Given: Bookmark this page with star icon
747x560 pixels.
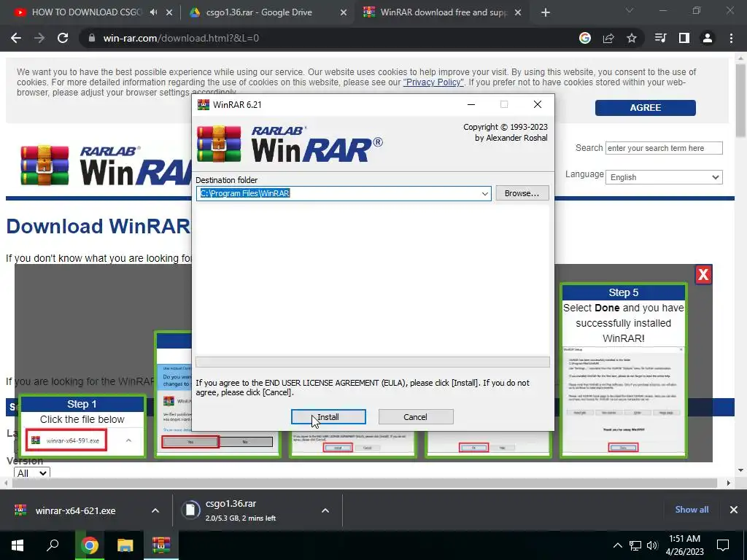Looking at the screenshot, I should pos(632,38).
